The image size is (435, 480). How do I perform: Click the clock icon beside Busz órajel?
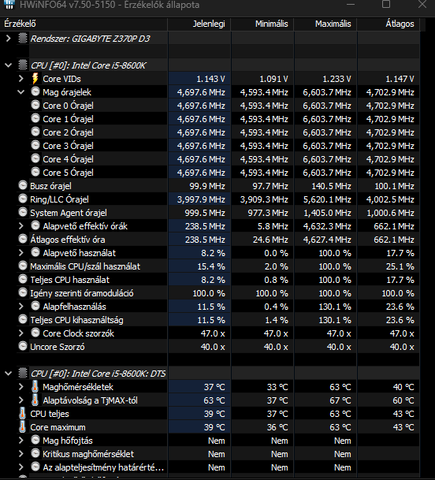point(23,185)
